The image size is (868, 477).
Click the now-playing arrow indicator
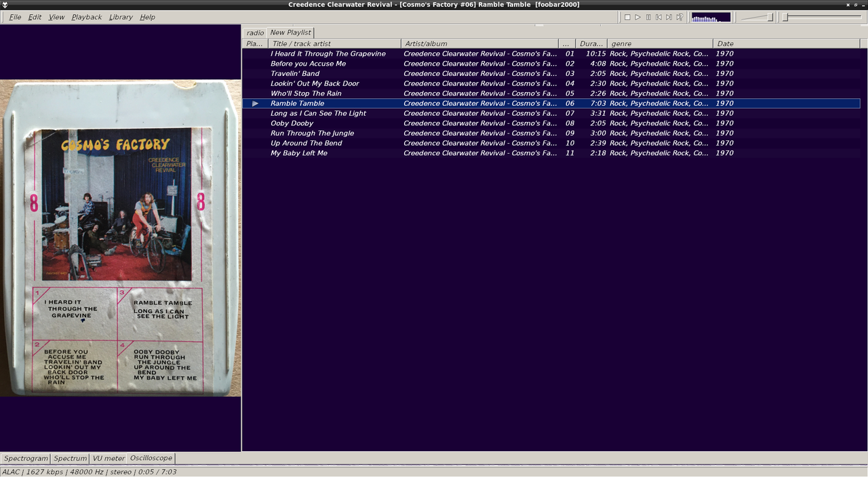256,104
